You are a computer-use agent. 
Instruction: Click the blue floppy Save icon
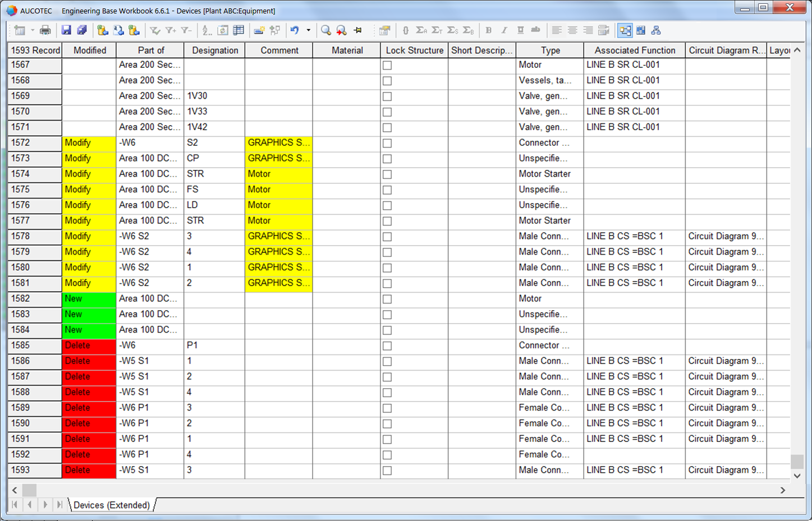66,30
